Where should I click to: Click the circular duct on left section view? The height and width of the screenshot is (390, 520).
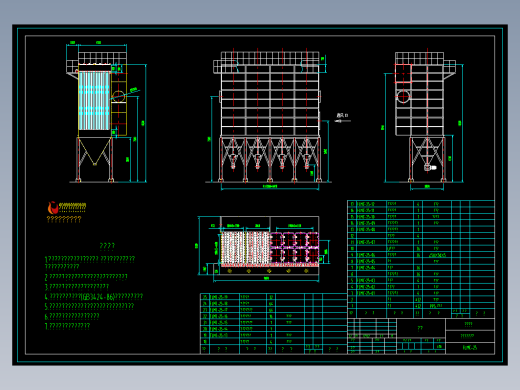[x=118, y=96]
